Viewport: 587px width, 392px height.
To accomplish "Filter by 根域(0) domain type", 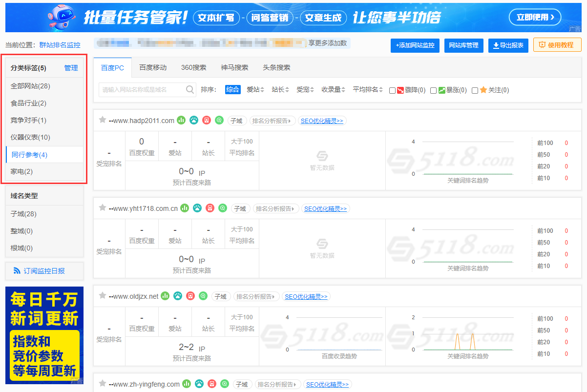I will [44, 248].
